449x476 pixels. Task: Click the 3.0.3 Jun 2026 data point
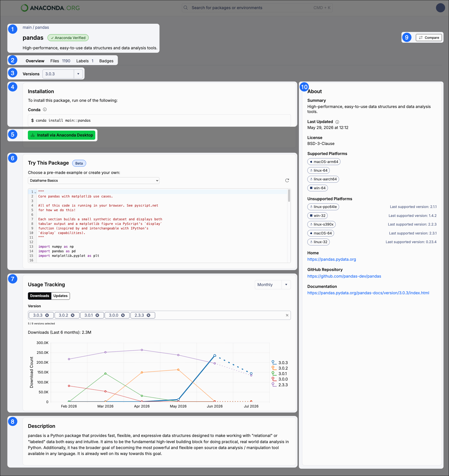click(215, 355)
